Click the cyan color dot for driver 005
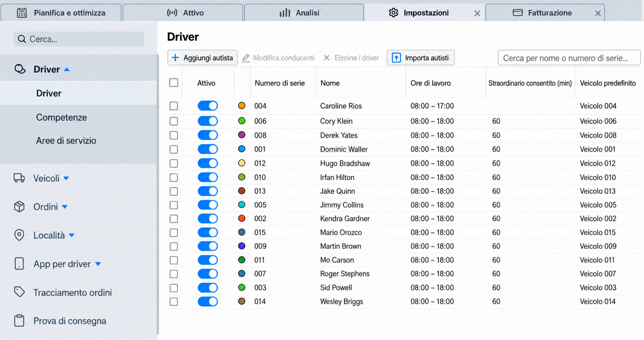Viewport: 644px width, 340px height. point(242,205)
